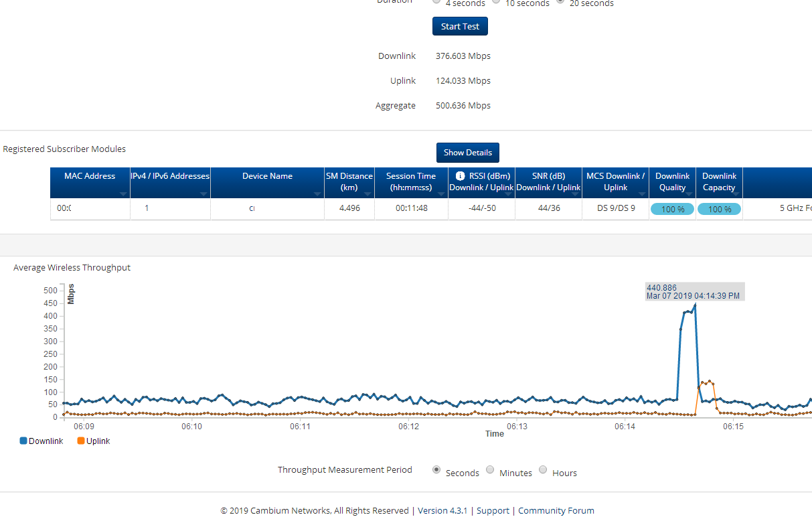Open the Community Forum link
The image size is (812, 523).
pyautogui.click(x=556, y=510)
